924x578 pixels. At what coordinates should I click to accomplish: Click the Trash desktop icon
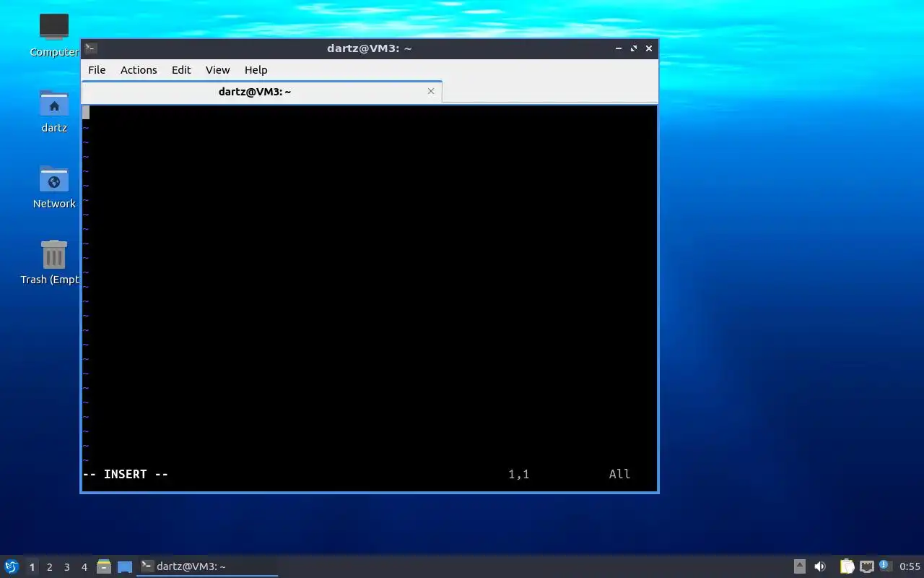click(52, 263)
